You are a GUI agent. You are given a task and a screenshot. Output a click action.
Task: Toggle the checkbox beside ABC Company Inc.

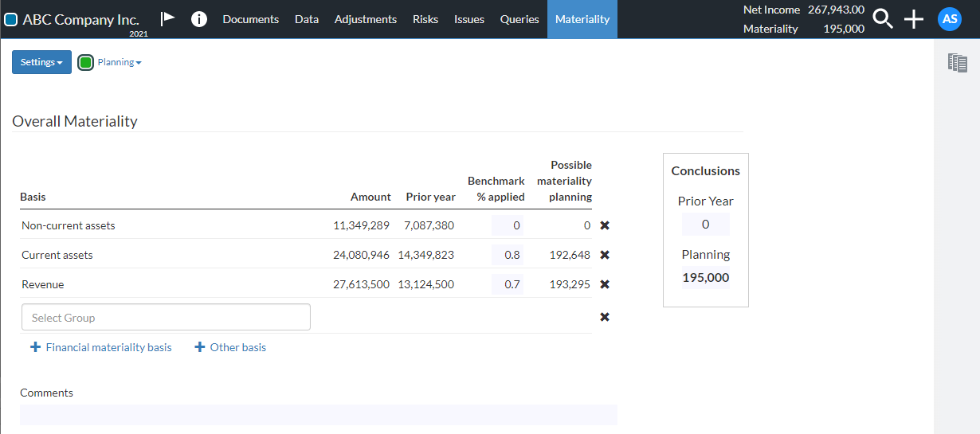point(11,20)
